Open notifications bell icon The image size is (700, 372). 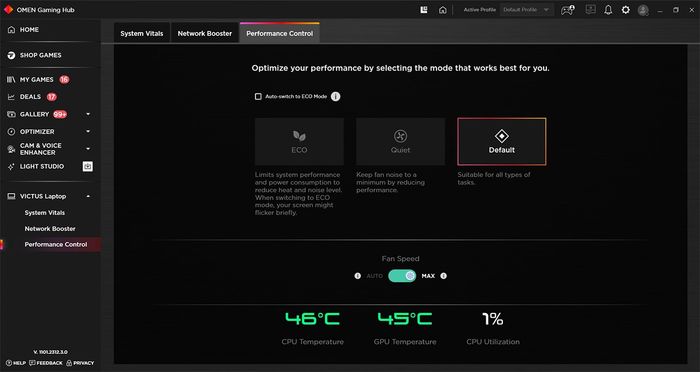tap(608, 10)
